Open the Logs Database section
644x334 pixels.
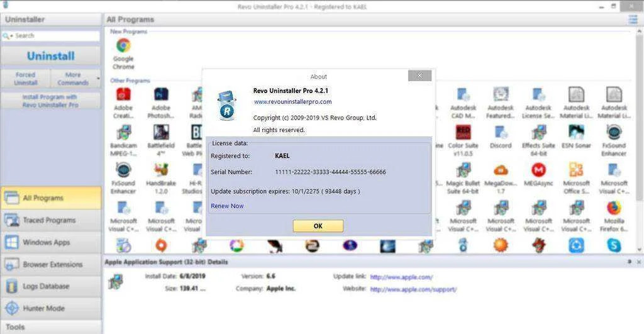click(51, 286)
